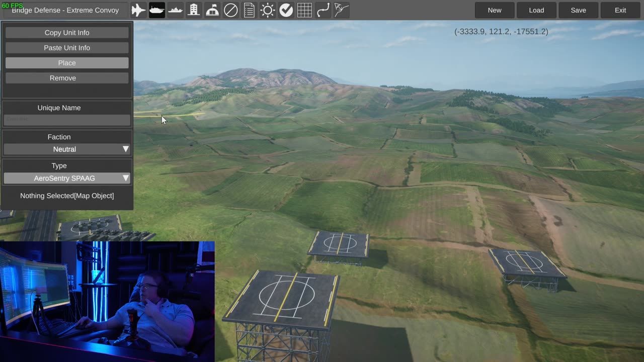This screenshot has width=644, height=362.
Task: Open the Faction dropdown showing Neutral
Action: click(x=67, y=149)
